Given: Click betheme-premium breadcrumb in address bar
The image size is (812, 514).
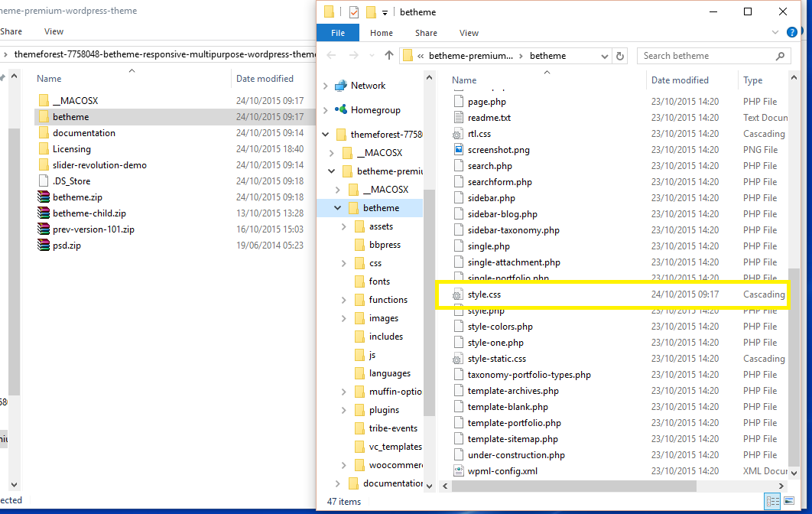Looking at the screenshot, I should coord(471,55).
